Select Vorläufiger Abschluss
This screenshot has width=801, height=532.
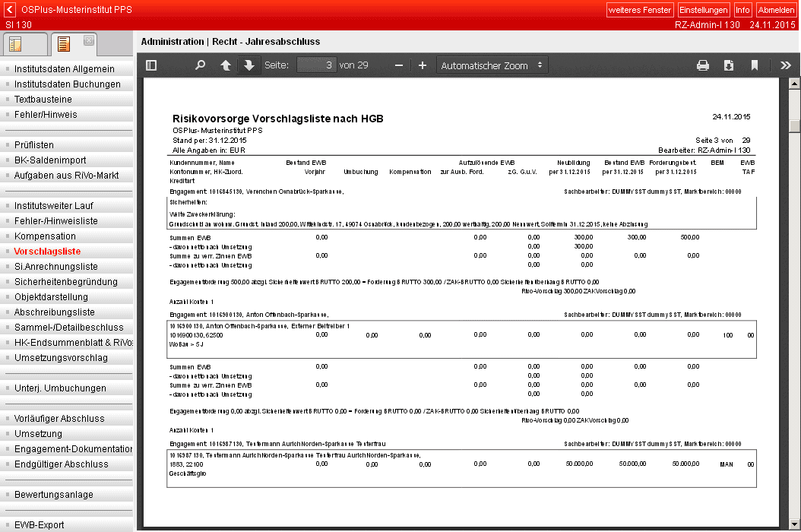tap(66, 419)
